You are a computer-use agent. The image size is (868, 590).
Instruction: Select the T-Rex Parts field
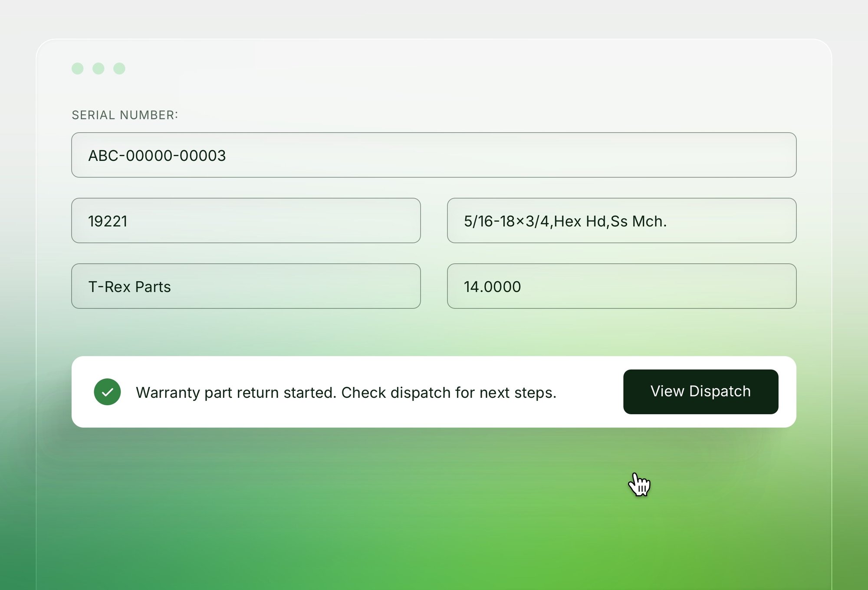point(246,286)
